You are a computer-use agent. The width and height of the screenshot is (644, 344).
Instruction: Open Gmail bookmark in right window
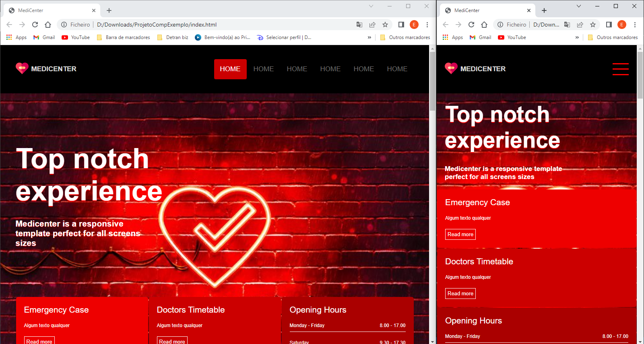click(481, 37)
